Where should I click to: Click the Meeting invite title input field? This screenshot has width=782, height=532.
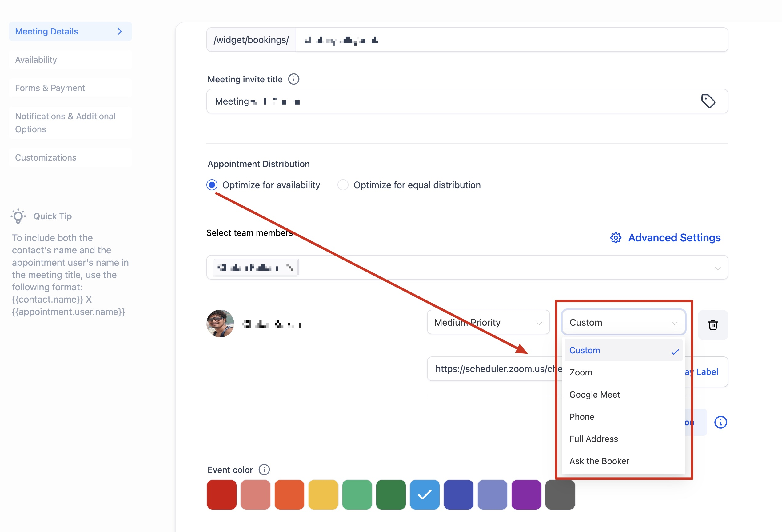[x=437, y=101]
